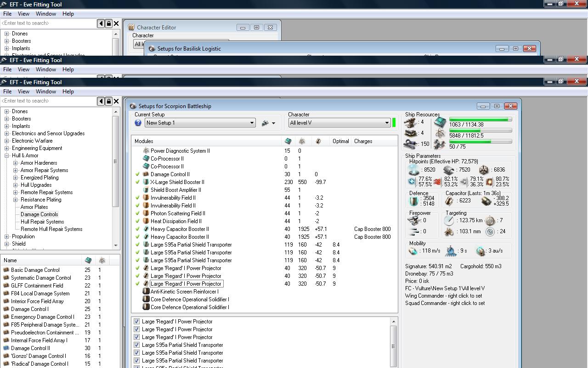Viewport: 588px width, 368px height.
Task: Click the shield hitpoints icon showing 8520
Action: pyautogui.click(x=413, y=170)
